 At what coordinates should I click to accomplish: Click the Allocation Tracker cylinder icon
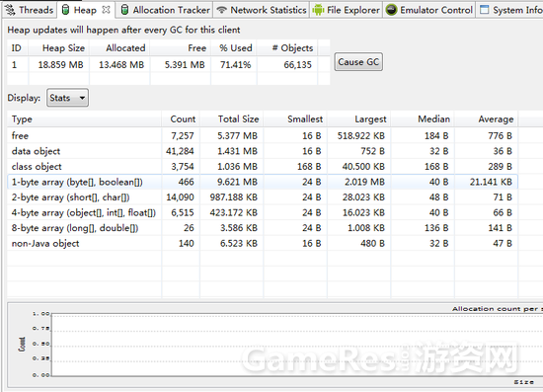[x=124, y=10]
